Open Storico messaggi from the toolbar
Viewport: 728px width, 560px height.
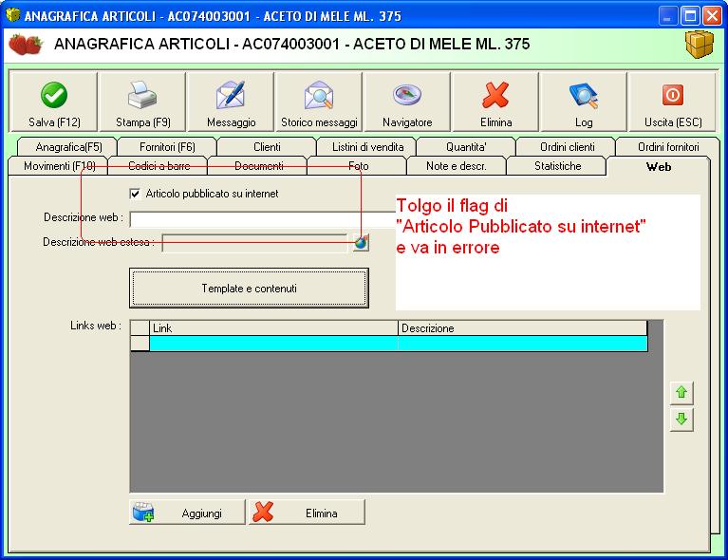tap(319, 102)
